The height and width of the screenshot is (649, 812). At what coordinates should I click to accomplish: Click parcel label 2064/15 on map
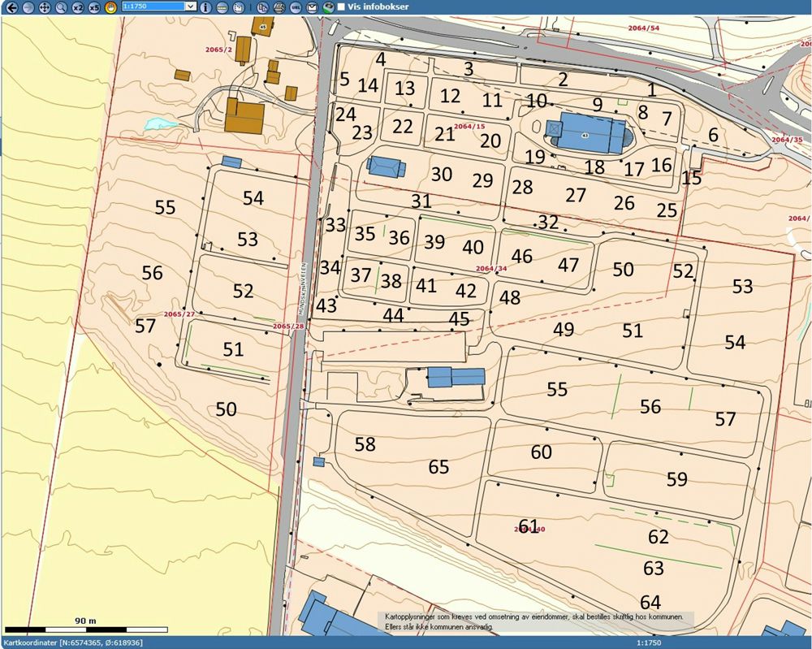(469, 127)
